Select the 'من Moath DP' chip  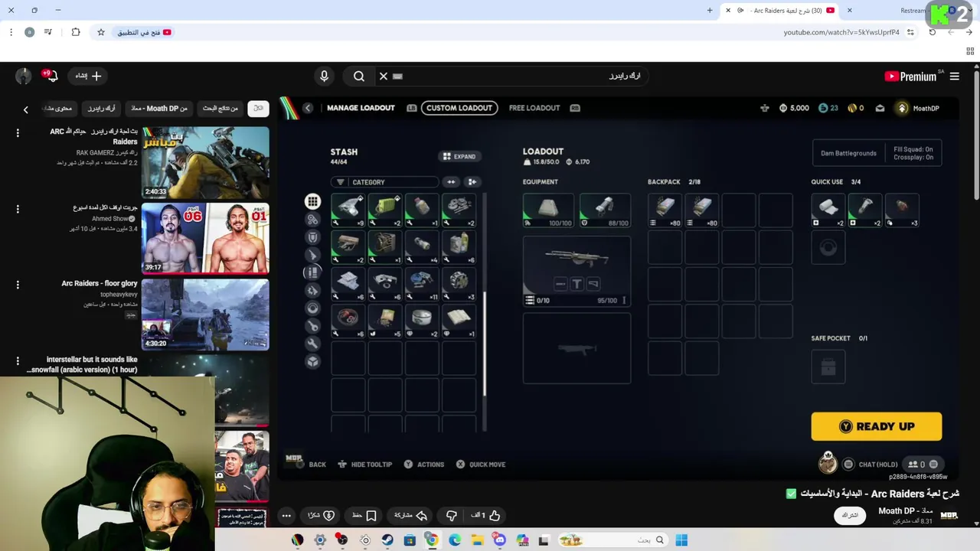pyautogui.click(x=159, y=109)
